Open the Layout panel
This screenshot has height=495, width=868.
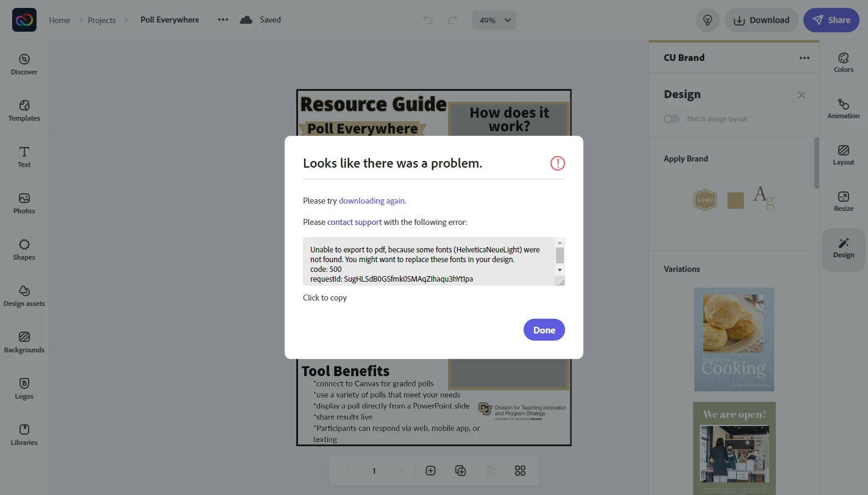click(844, 155)
